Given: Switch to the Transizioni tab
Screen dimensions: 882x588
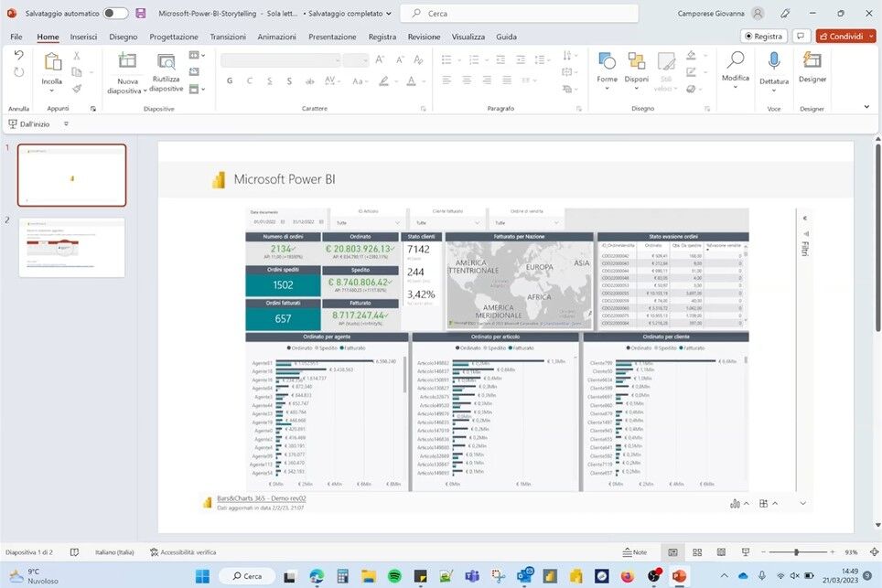Looking at the screenshot, I should point(228,37).
